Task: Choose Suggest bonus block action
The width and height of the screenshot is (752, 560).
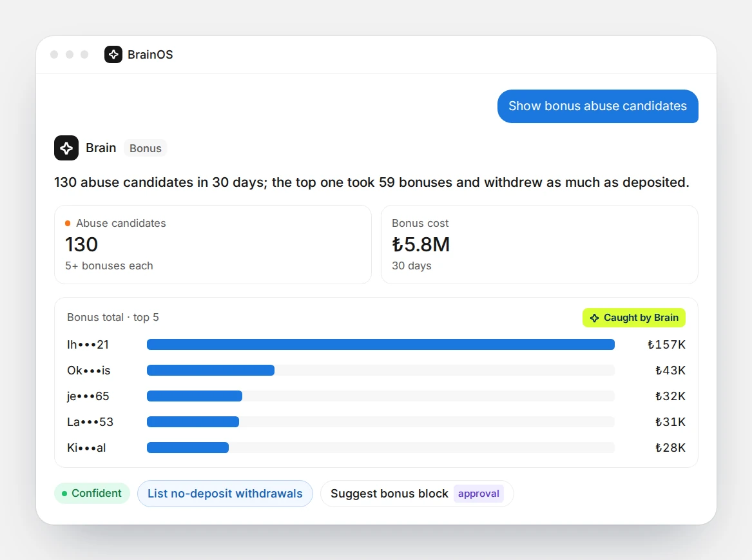Action: [x=417, y=494]
